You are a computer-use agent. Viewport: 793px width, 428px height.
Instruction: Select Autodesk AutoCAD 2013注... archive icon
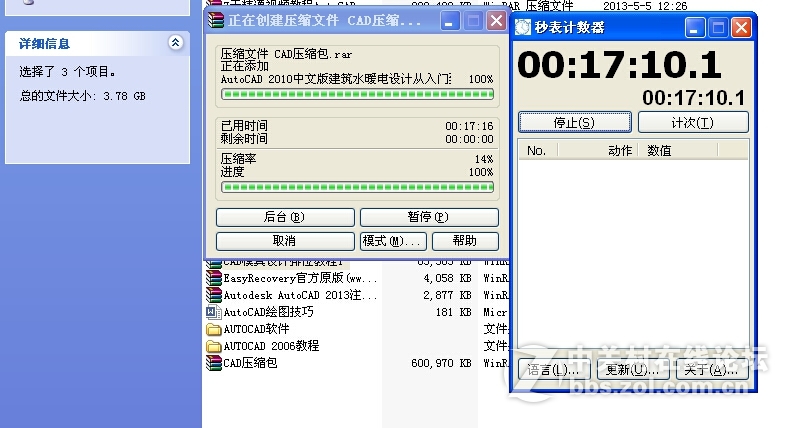pos(214,295)
